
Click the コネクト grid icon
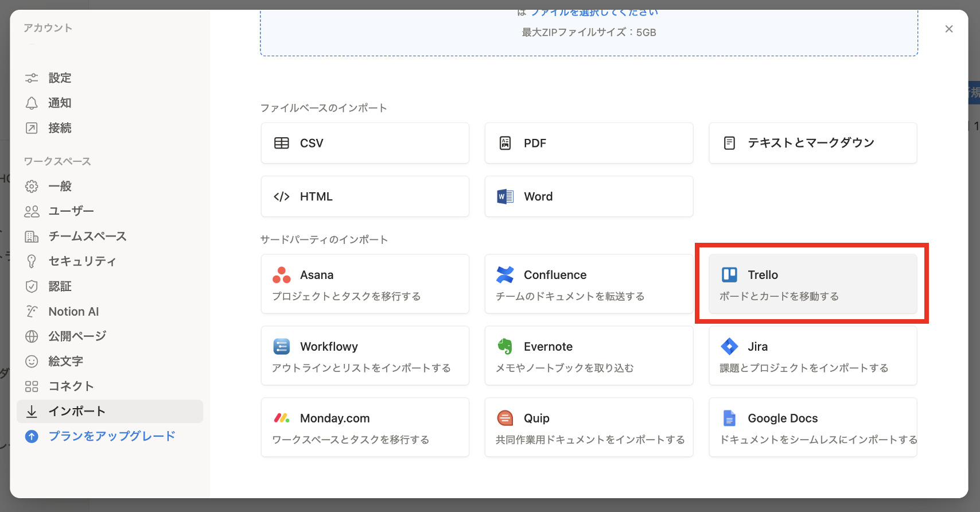click(x=32, y=386)
